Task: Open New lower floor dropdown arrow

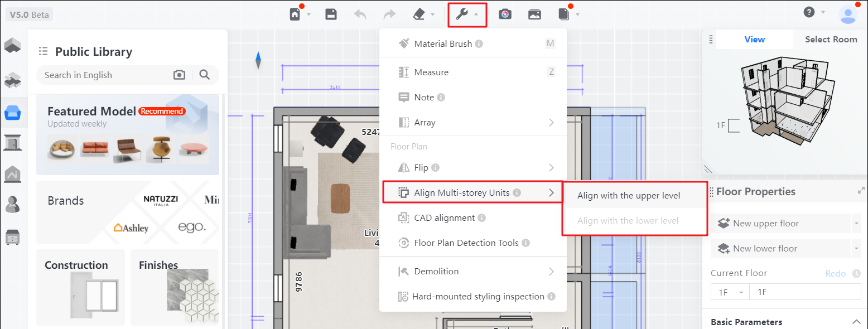Action: tap(856, 249)
